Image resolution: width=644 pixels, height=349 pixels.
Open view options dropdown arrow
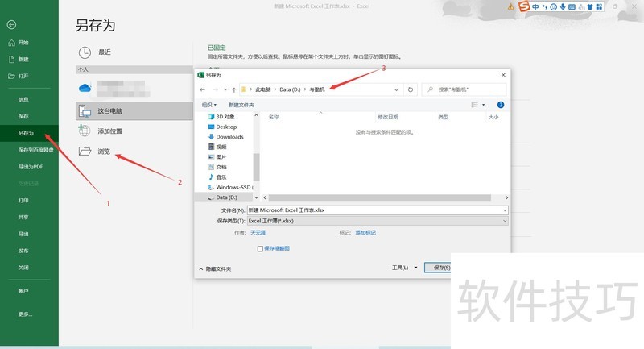[484, 105]
